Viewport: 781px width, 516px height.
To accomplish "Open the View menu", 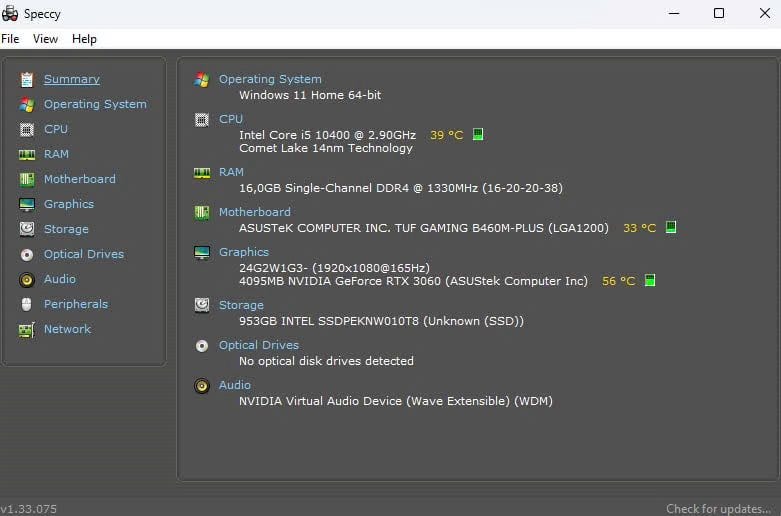I will pyautogui.click(x=45, y=39).
